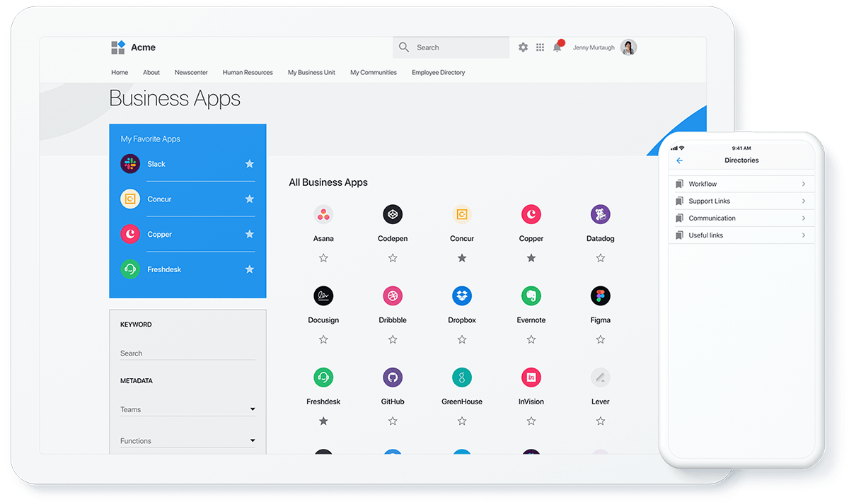The width and height of the screenshot is (849, 504).
Task: Open the Freshdesk icon in All Business Apps
Action: 323,377
